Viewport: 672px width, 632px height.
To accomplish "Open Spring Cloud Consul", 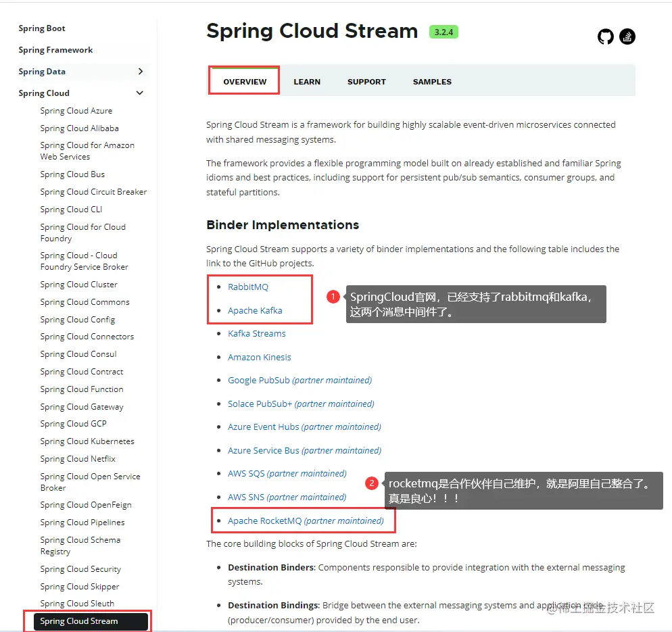I will (78, 354).
